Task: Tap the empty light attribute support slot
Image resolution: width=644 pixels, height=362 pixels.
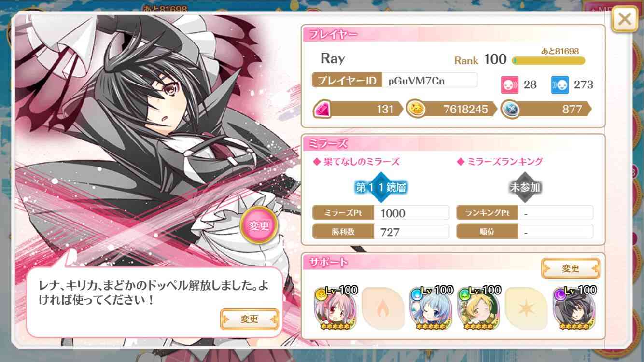Action: tap(526, 308)
